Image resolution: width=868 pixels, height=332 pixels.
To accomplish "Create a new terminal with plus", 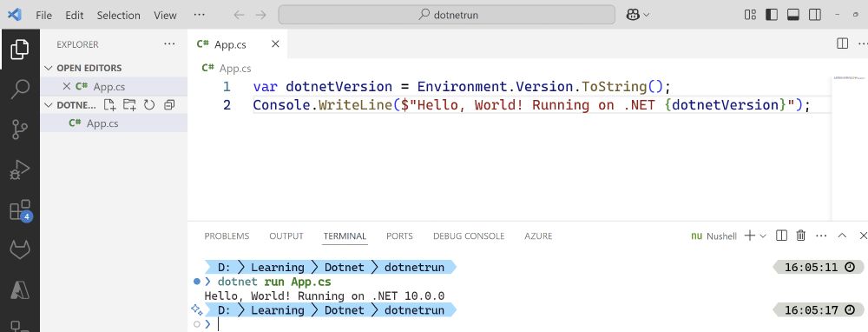I will (750, 236).
